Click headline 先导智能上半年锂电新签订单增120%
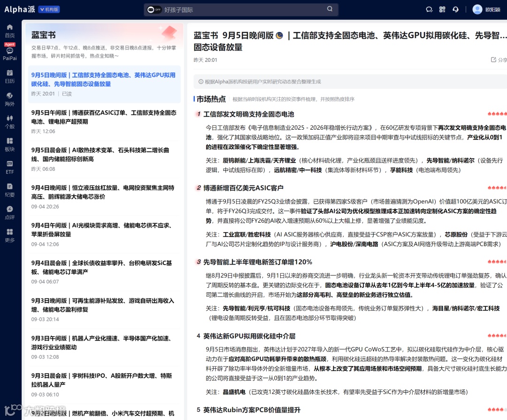 point(258,262)
